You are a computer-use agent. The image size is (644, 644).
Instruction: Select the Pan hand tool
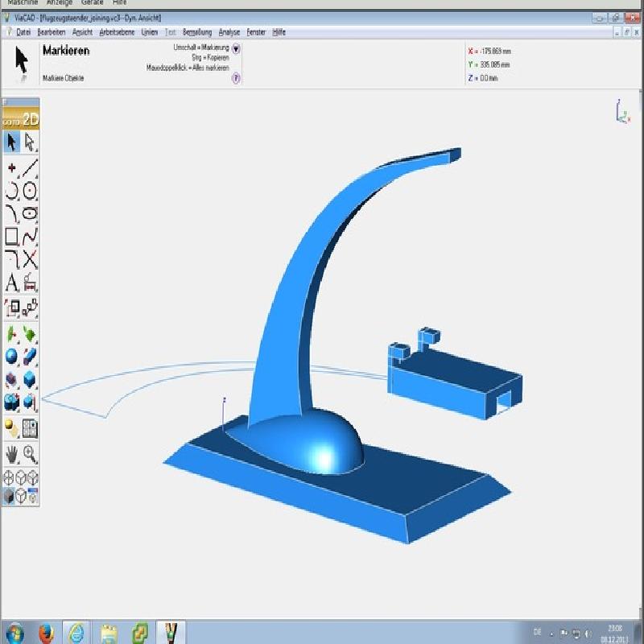pos(11,453)
